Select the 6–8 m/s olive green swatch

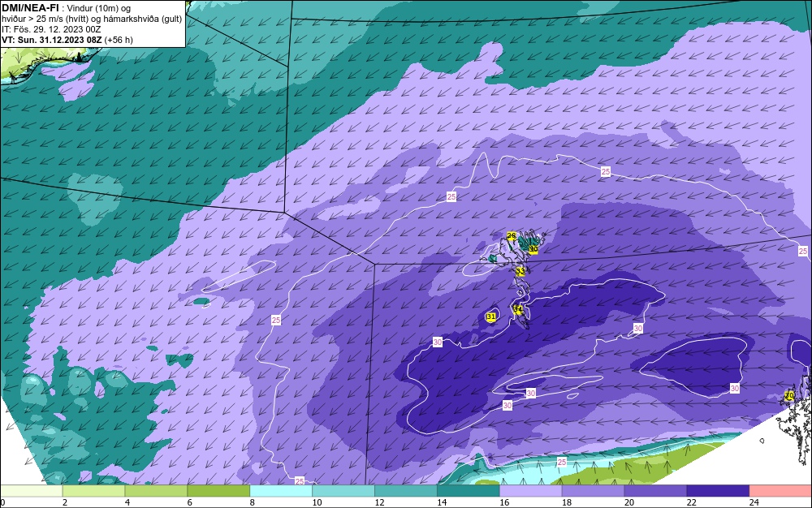pyautogui.click(x=218, y=491)
